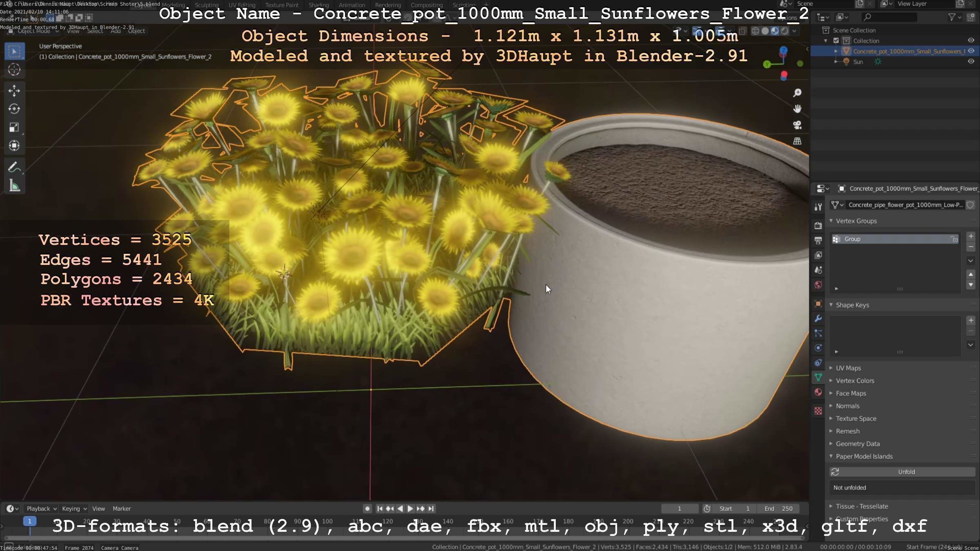Open the Tool properties tab
Screen dimensions: 980x551
click(x=818, y=207)
